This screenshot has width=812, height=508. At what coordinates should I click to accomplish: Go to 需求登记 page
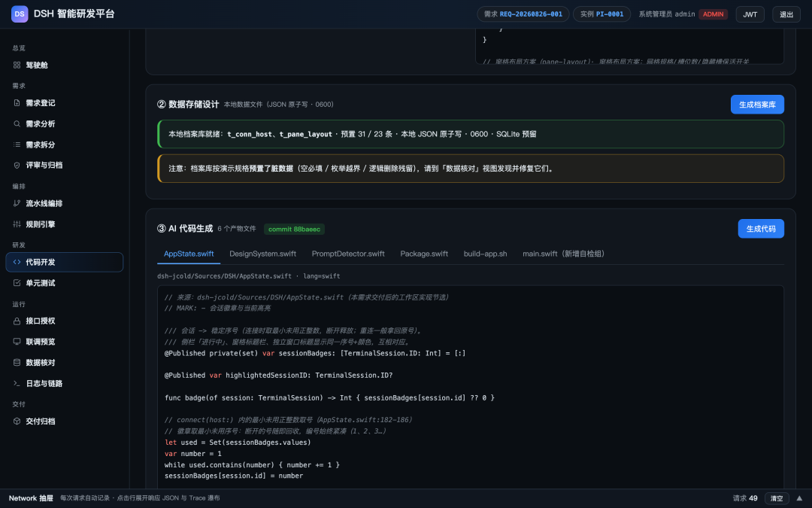64,103
